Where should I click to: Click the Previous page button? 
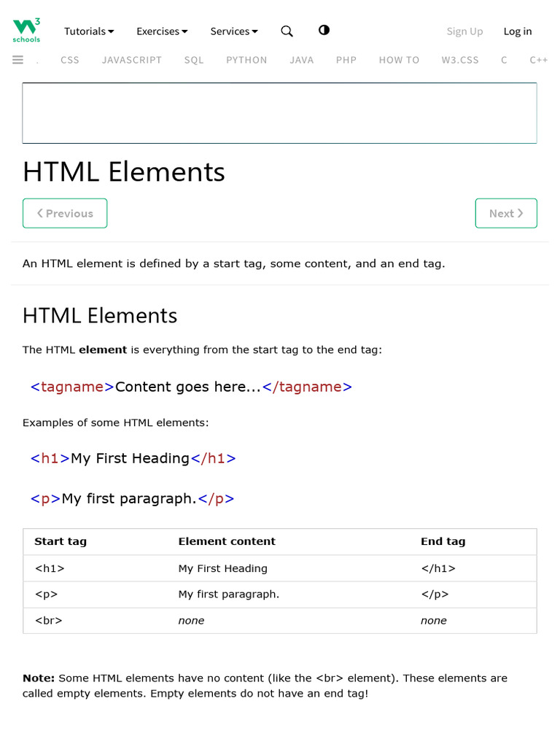(65, 213)
